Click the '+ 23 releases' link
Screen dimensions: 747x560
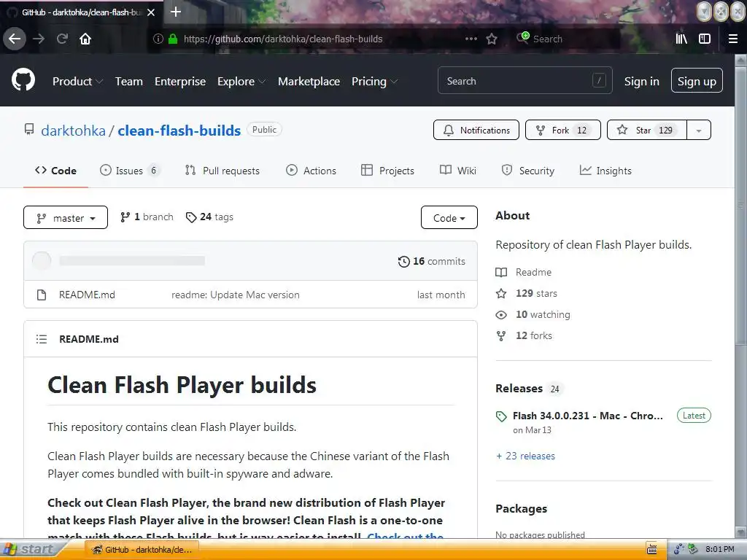tap(525, 456)
